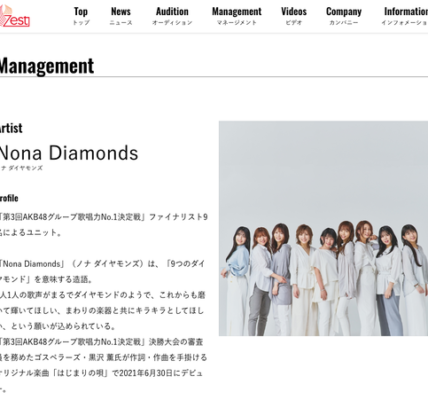Click the line containing 「9つのダイ
Viewport: 428px width, 400px height.
[x=102, y=264]
